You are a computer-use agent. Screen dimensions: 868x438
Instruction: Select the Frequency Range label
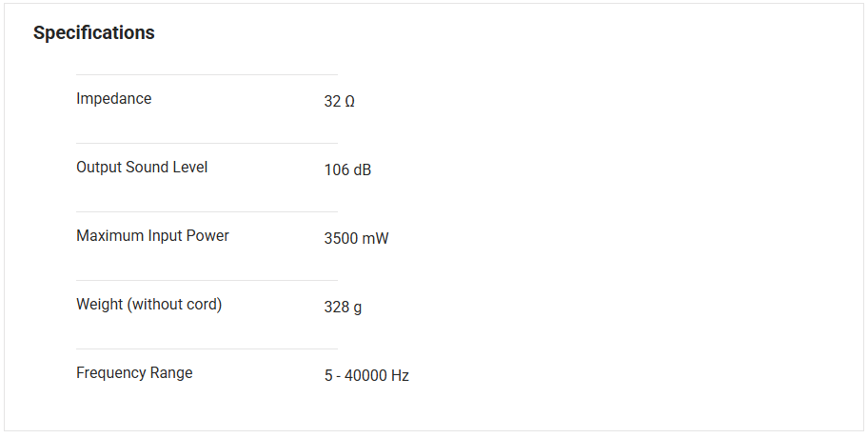click(x=134, y=372)
